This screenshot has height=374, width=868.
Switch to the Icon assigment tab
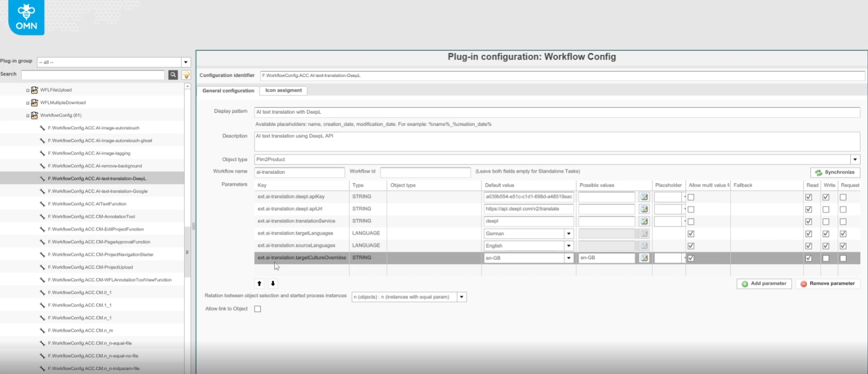point(284,91)
